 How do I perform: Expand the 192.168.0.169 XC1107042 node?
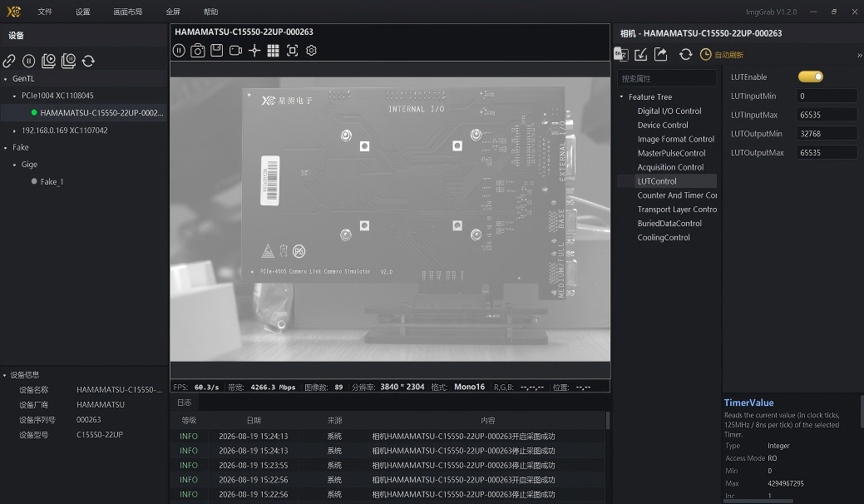[14, 131]
